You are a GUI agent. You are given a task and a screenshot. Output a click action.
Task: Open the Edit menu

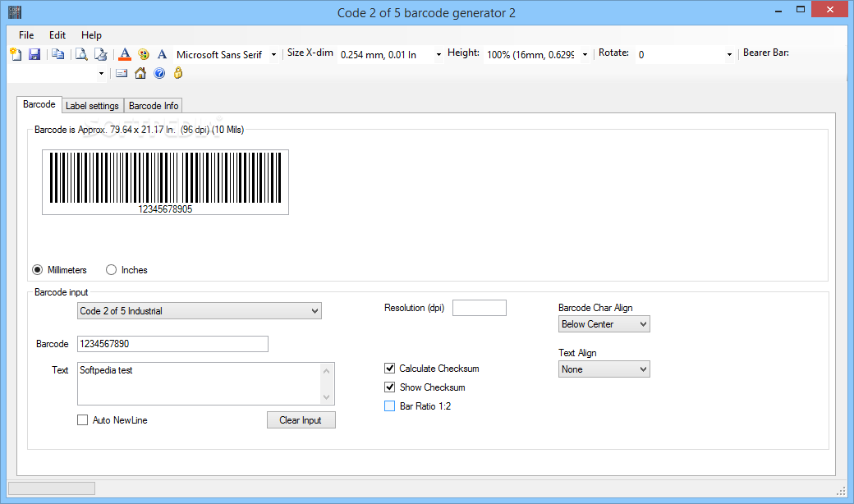coord(57,34)
